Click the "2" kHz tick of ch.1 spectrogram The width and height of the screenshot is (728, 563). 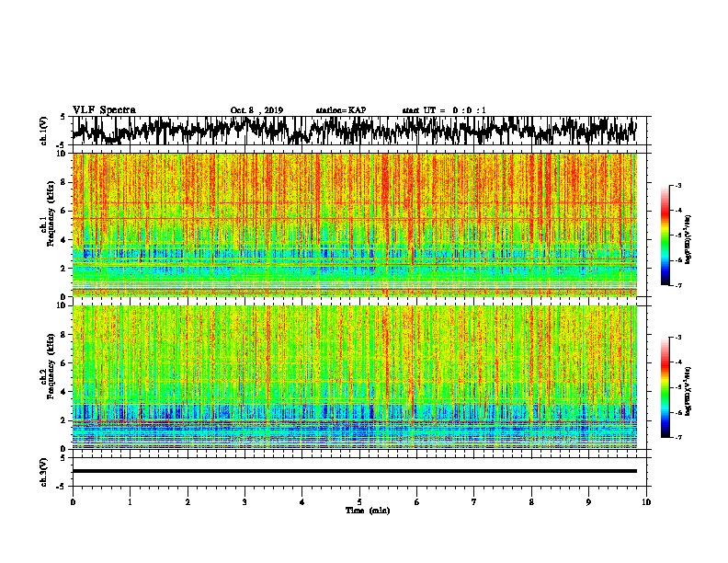click(x=63, y=268)
